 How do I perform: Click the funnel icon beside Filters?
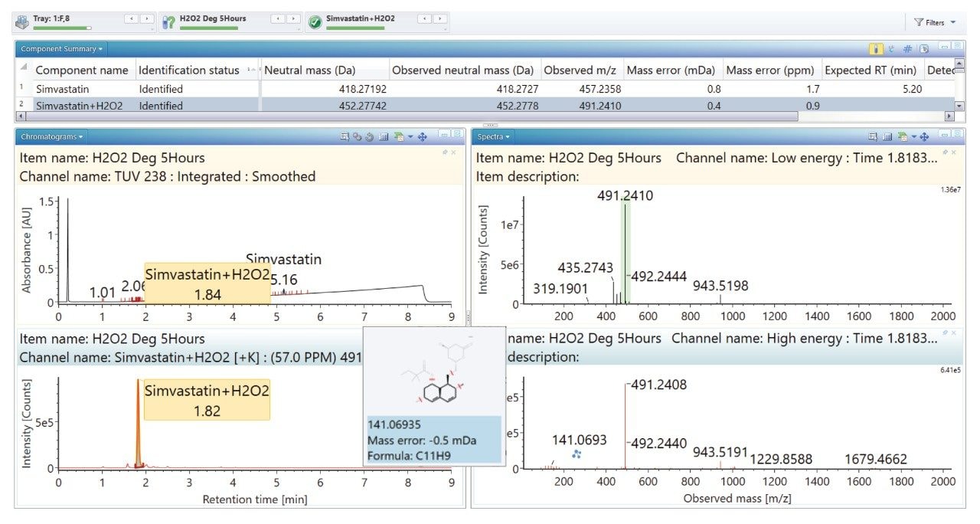pos(919,22)
